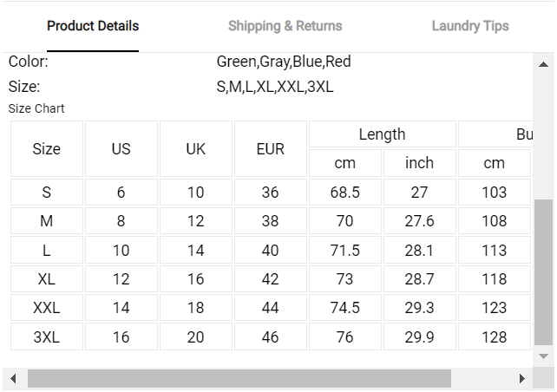Click the scroll up arrow icon

[x=543, y=64]
